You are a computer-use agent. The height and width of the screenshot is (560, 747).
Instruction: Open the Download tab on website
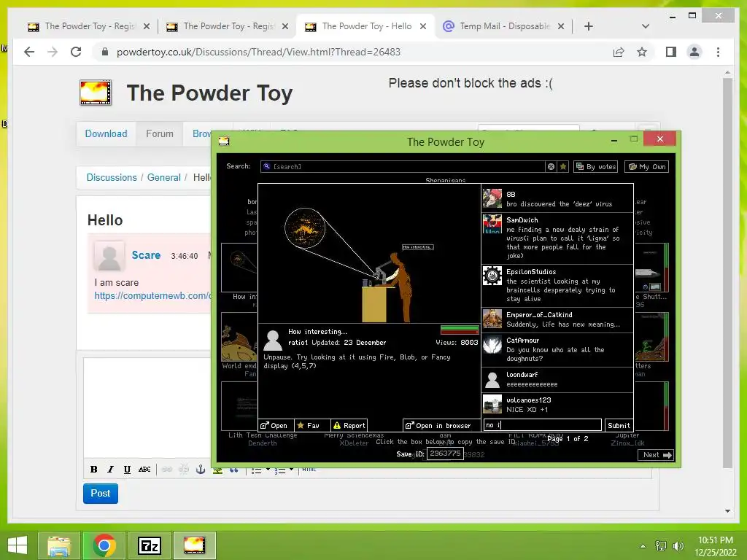tap(106, 134)
